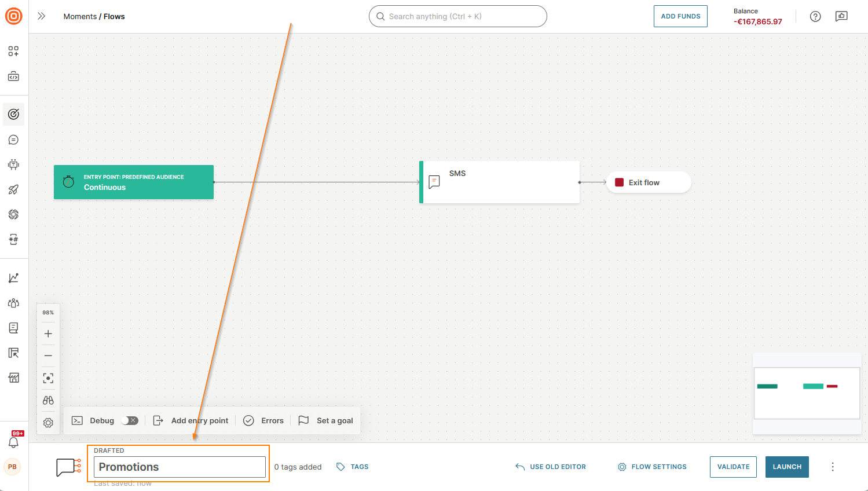Click the Errors check indicator
Screen dimensions: 868x491
pyautogui.click(x=263, y=420)
